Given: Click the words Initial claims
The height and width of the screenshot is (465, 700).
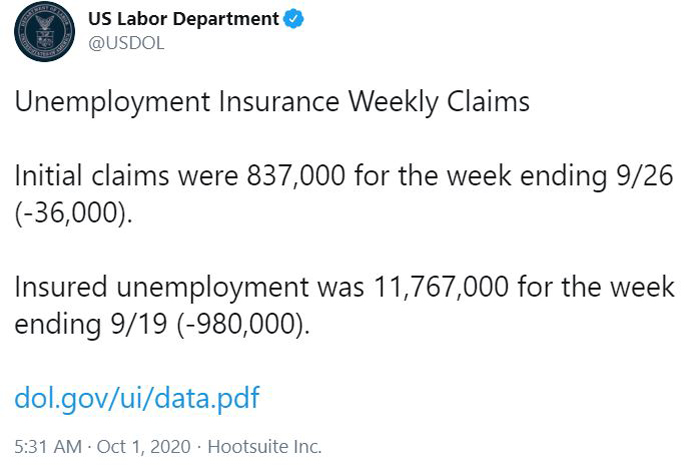Looking at the screenshot, I should point(92,175).
